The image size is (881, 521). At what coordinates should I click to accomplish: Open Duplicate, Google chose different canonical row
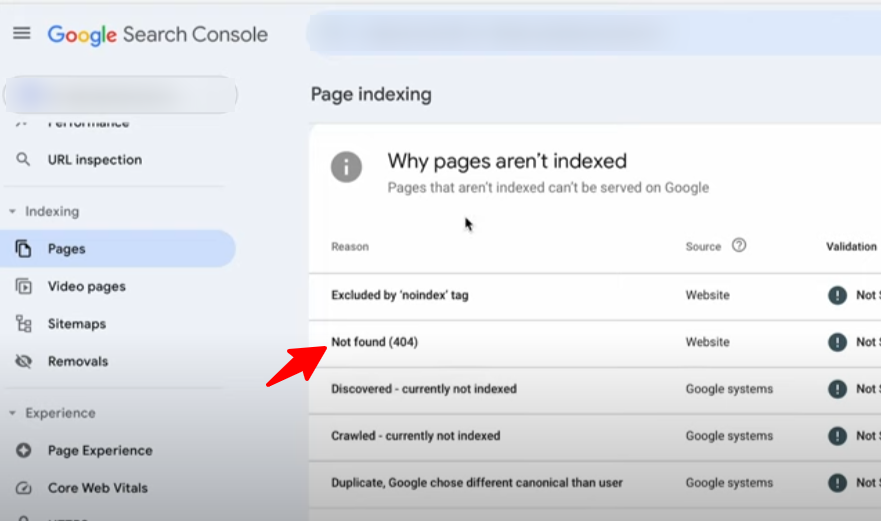click(594, 483)
